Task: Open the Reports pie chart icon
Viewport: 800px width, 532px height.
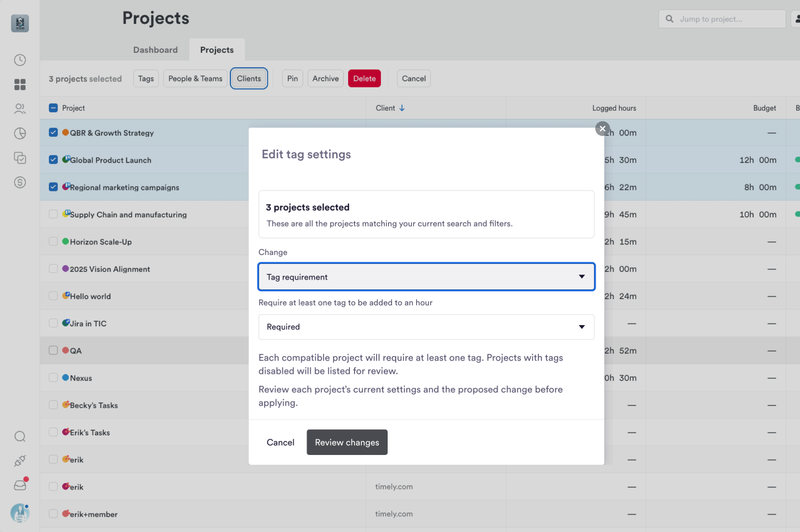Action: point(20,134)
